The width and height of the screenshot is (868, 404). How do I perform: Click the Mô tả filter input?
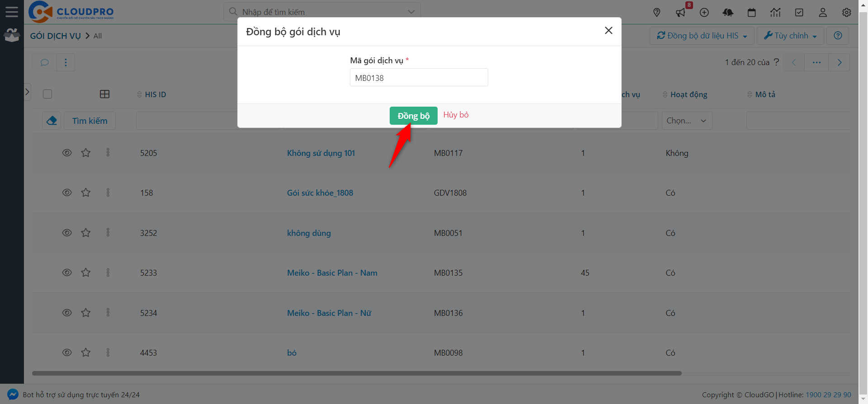(798, 121)
